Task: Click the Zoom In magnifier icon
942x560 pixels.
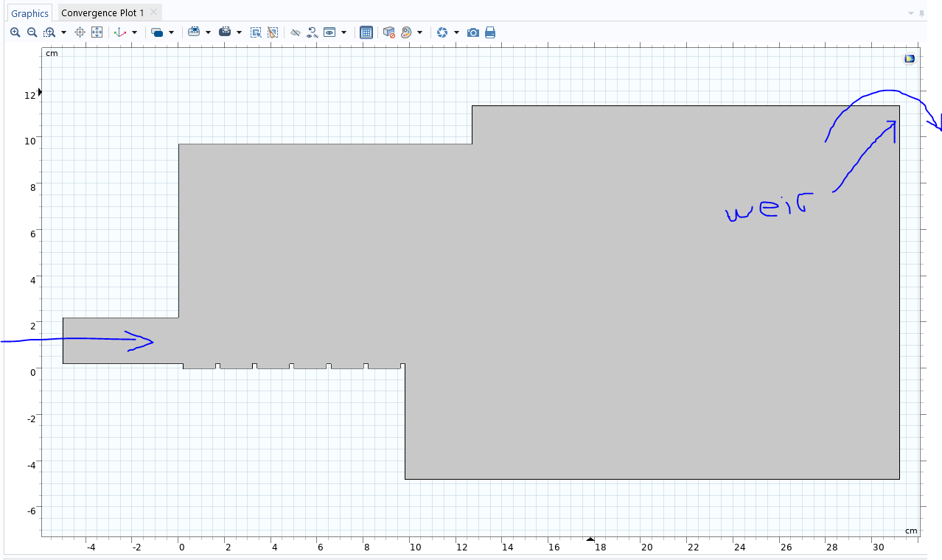Action: 15,32
